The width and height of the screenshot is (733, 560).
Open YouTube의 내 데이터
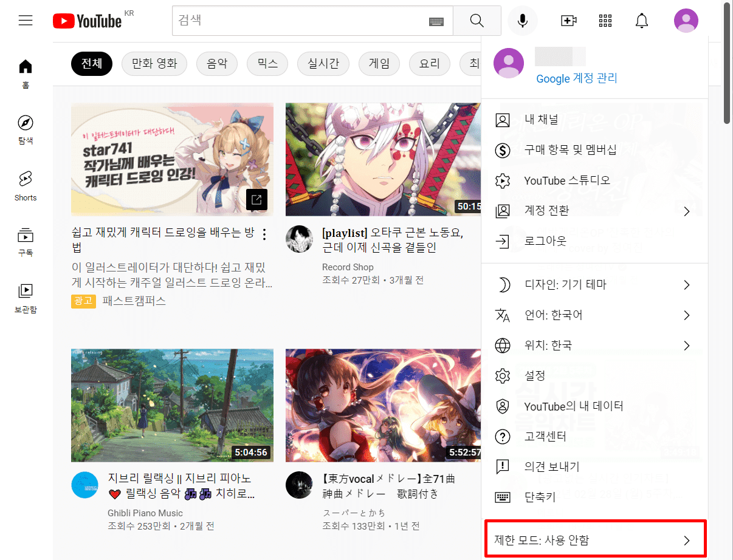[x=594, y=406]
